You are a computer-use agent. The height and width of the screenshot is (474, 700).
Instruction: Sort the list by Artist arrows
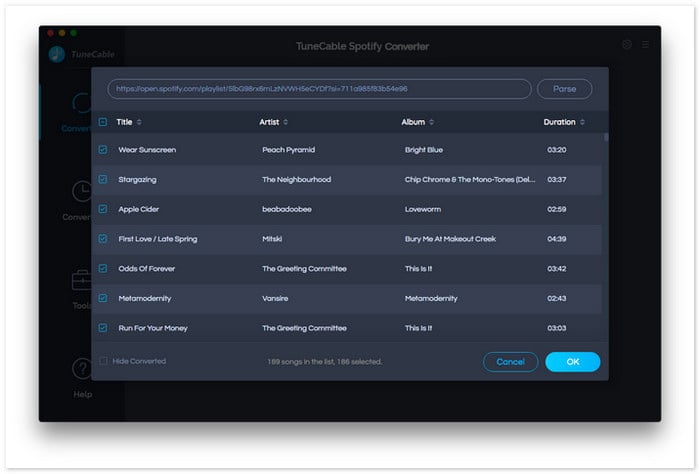point(286,122)
